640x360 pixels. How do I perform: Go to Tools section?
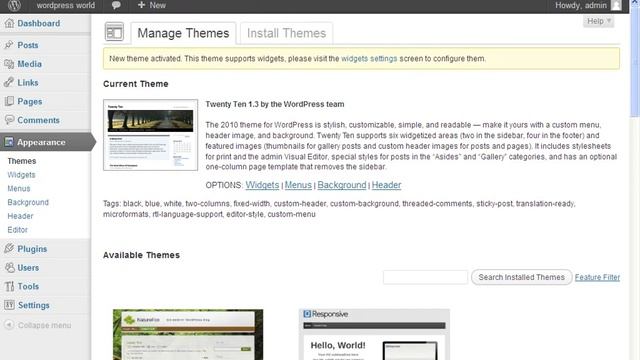pyautogui.click(x=28, y=286)
